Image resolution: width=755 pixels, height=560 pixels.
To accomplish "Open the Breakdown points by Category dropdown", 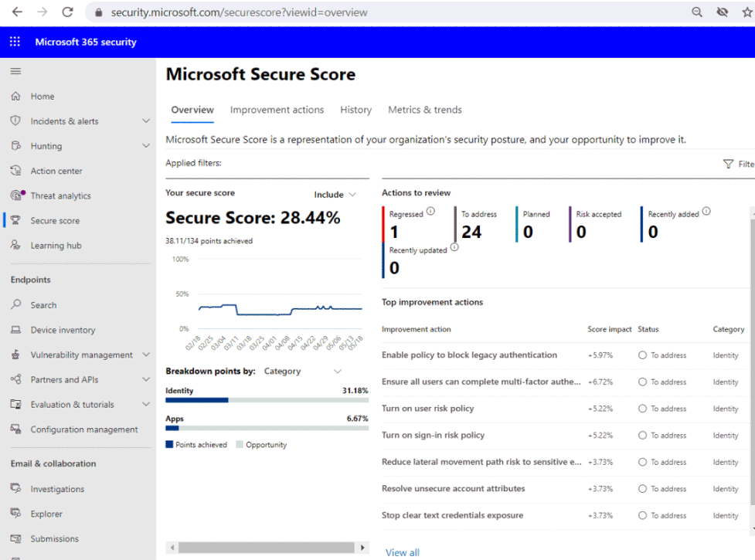I will [x=303, y=371].
